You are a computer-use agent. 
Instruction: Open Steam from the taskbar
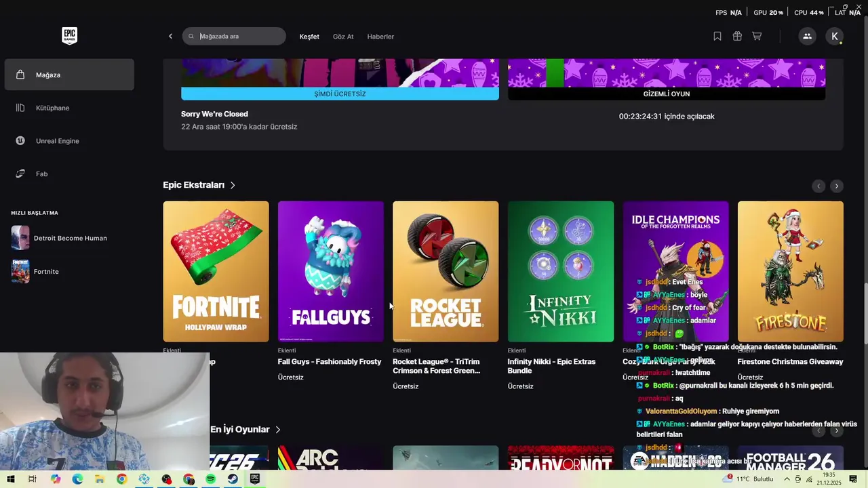(233, 479)
